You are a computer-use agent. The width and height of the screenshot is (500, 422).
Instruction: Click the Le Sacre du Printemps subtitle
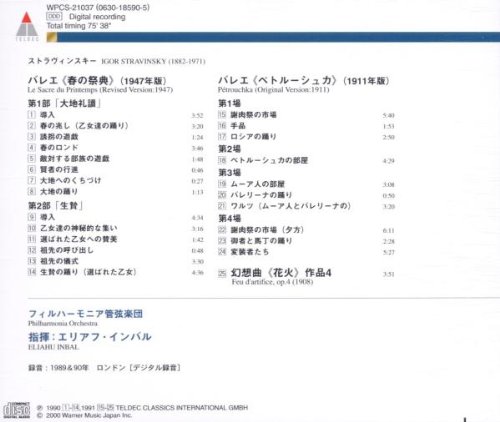(100, 90)
